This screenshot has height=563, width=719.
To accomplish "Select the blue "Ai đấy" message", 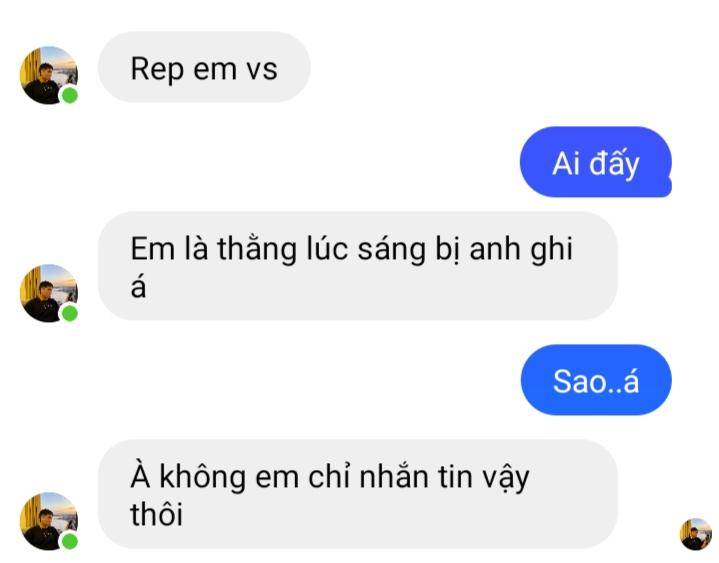I will pos(596,162).
